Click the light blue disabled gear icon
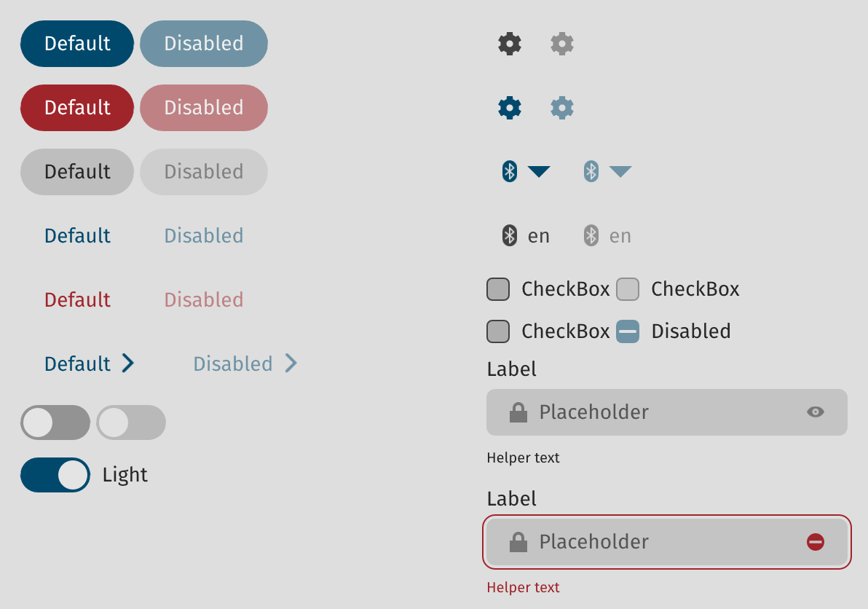Image resolution: width=868 pixels, height=609 pixels. click(x=562, y=108)
